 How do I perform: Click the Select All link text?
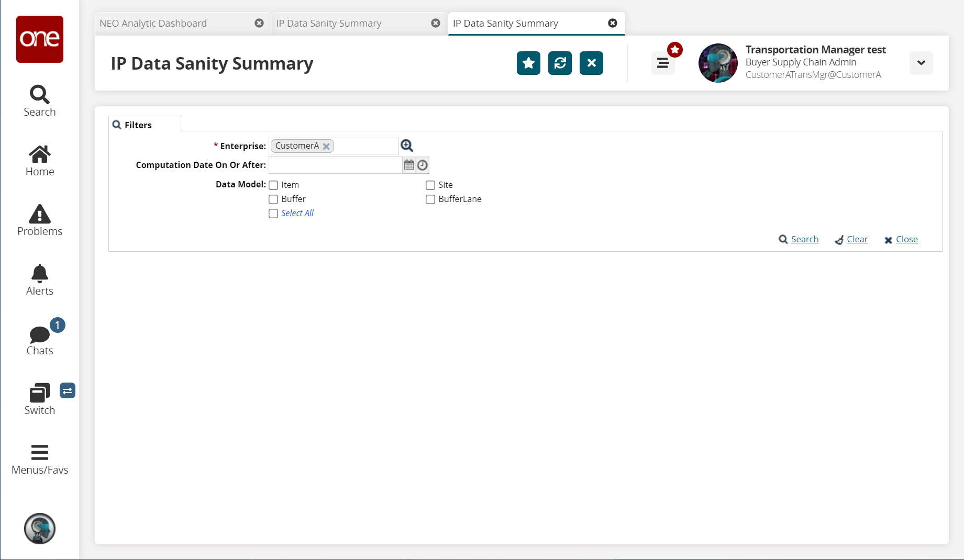tap(297, 213)
